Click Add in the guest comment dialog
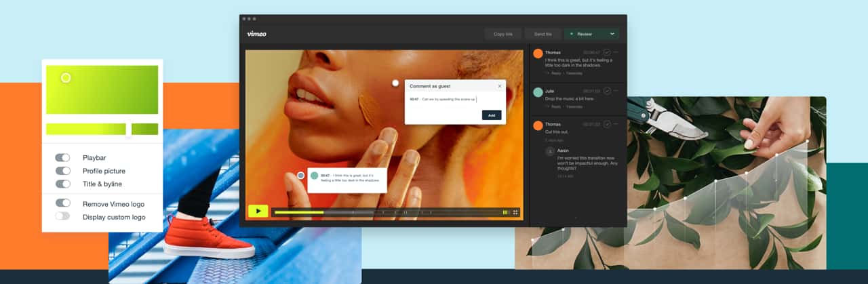This screenshot has width=868, height=284. coord(492,115)
